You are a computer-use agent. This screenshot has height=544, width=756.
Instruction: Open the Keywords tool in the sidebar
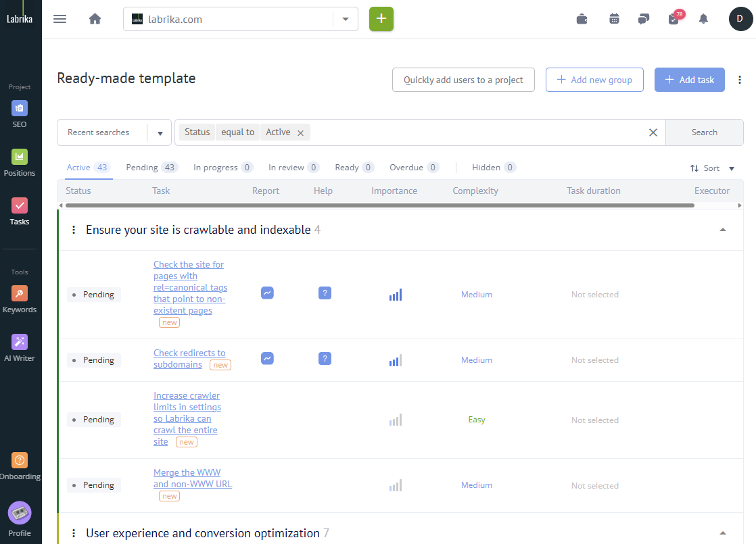(x=20, y=299)
